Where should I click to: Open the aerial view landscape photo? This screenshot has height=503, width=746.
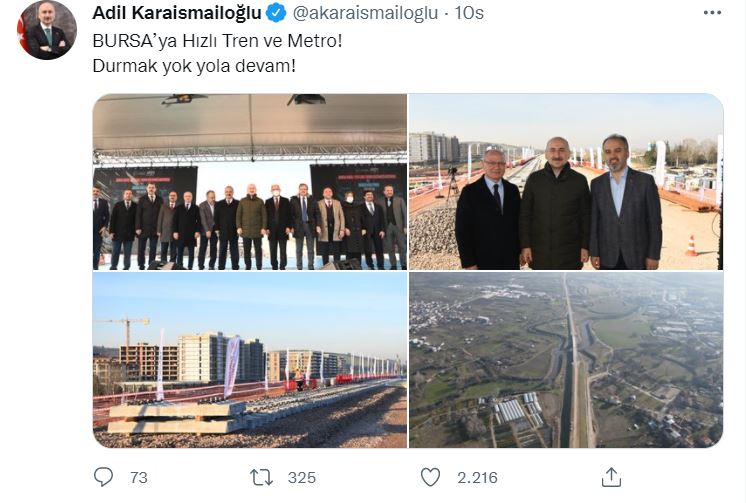566,360
